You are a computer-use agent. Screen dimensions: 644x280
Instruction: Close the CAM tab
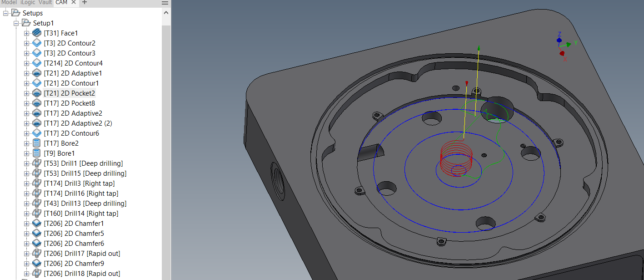pyautogui.click(x=74, y=2)
